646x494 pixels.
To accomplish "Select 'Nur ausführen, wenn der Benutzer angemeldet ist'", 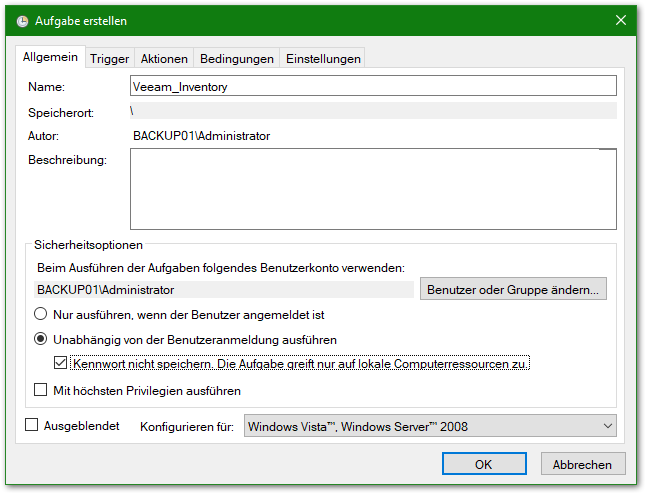I will tap(43, 314).
